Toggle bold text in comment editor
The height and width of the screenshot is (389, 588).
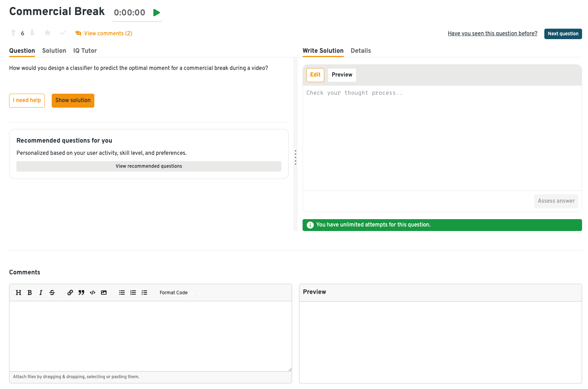pyautogui.click(x=30, y=293)
